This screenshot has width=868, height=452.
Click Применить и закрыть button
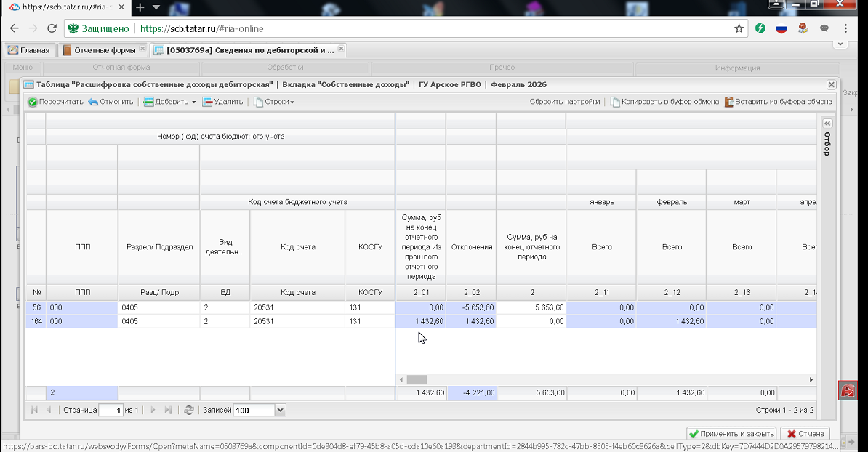click(731, 434)
